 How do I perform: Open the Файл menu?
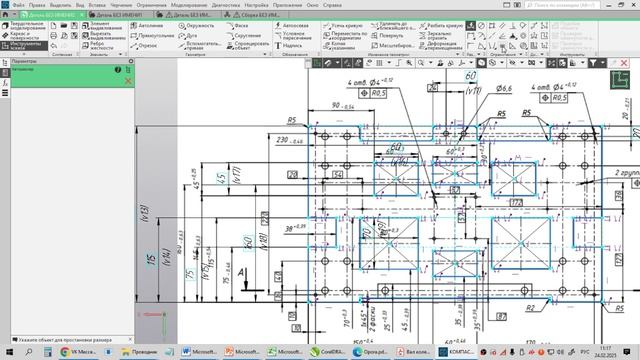[x=18, y=5]
